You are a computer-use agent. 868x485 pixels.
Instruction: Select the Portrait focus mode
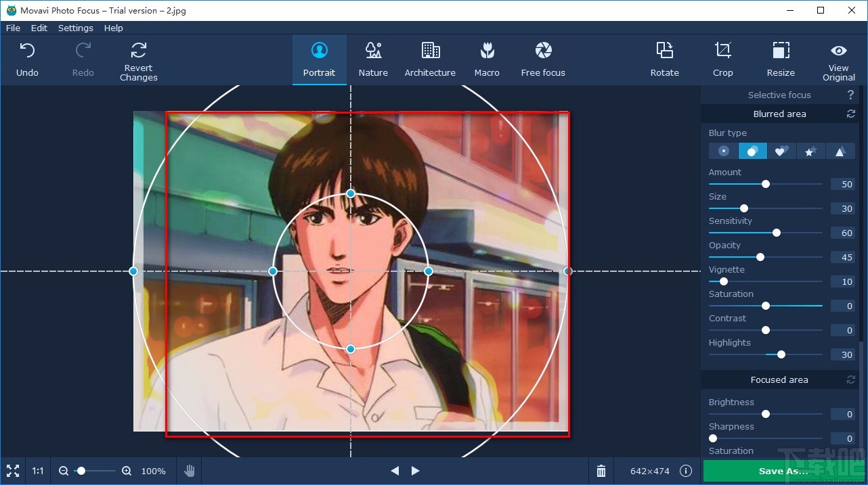pyautogui.click(x=320, y=60)
